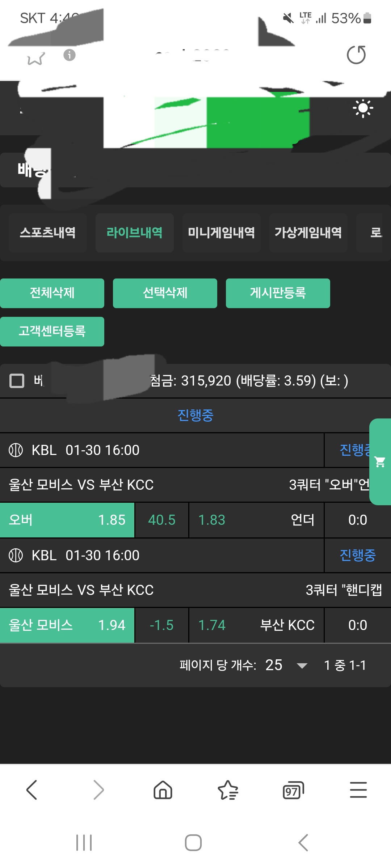Show the 97 open tabs
This screenshot has height=868, width=391.
[293, 790]
